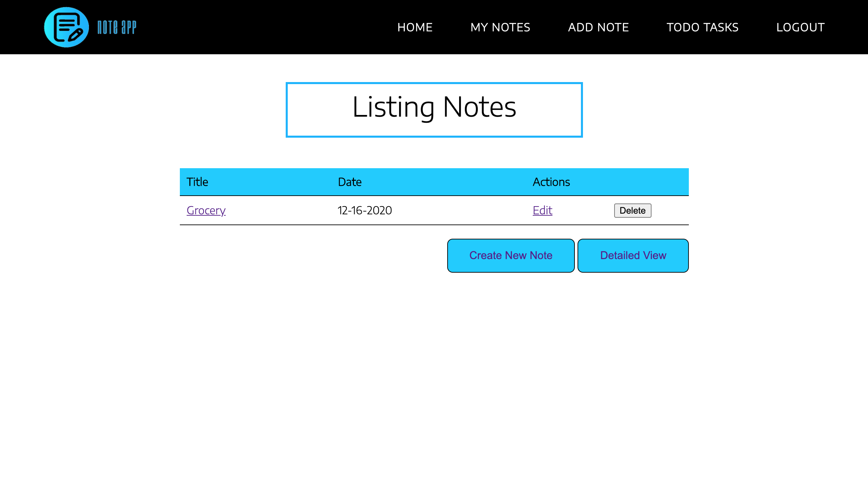Click LOGOUT to sign out
The height and width of the screenshot is (489, 868).
click(800, 27)
